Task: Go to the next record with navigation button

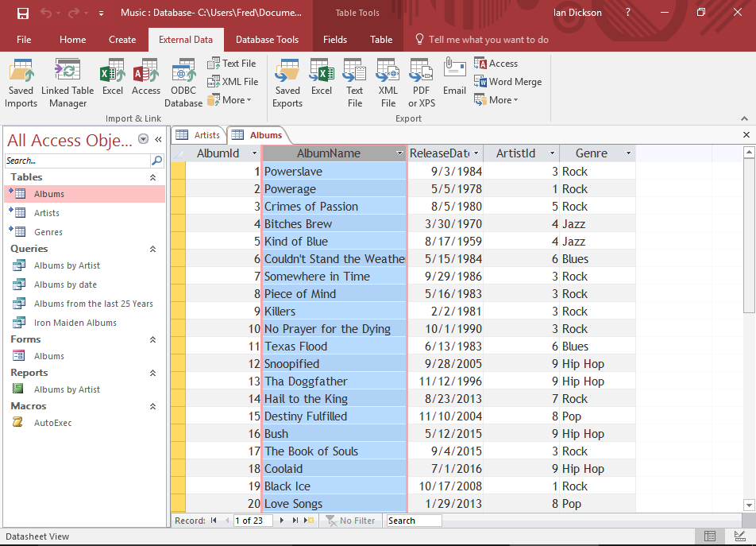Action: tap(281, 521)
